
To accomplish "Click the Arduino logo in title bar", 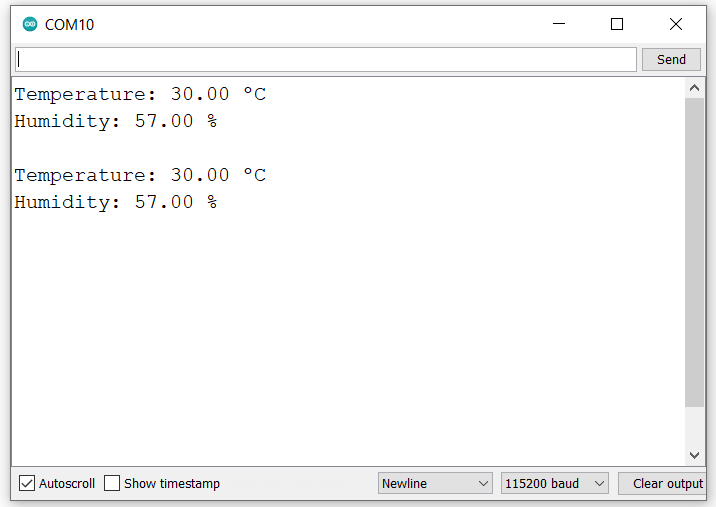I will pyautogui.click(x=29, y=24).
